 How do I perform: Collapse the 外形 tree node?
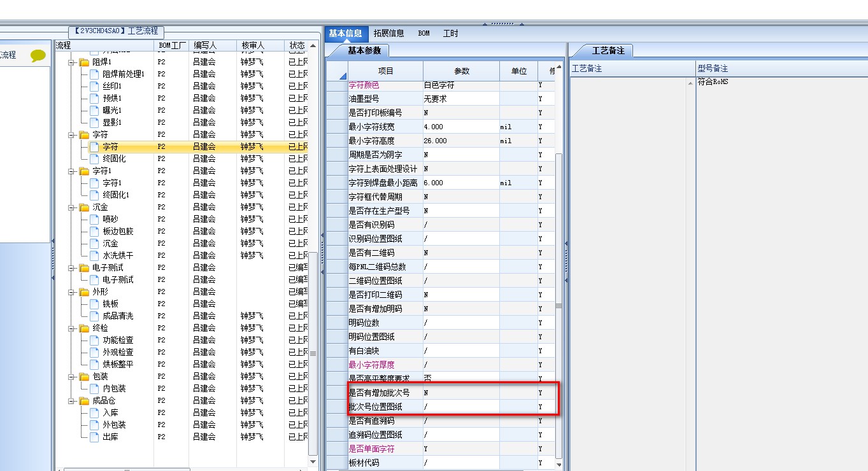coord(71,292)
